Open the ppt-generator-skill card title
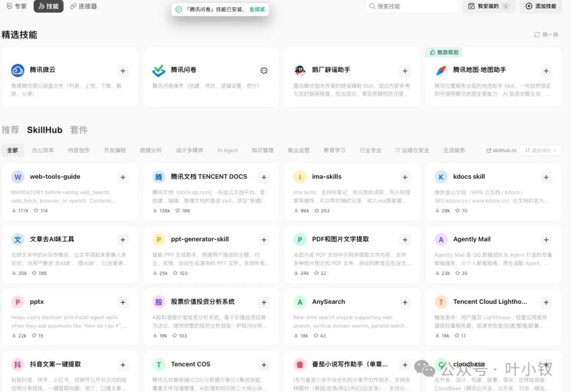The height and width of the screenshot is (392, 571). coord(200,239)
